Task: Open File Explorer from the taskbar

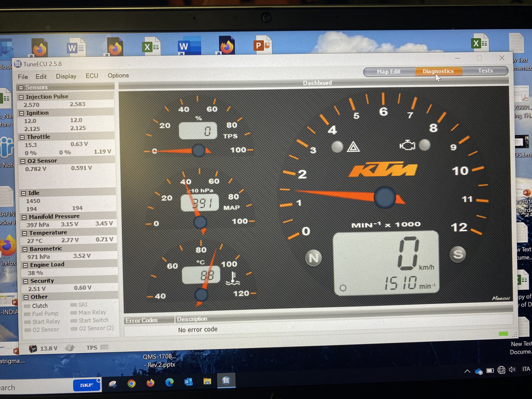Action: (207, 381)
